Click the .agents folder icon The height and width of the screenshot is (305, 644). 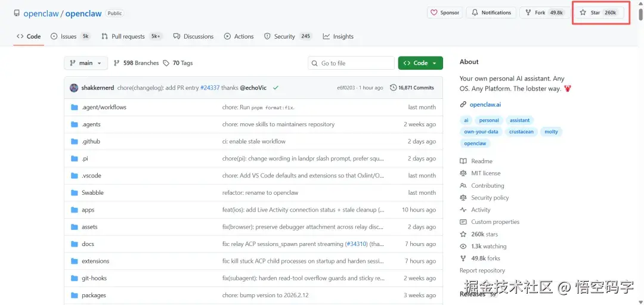(x=75, y=125)
